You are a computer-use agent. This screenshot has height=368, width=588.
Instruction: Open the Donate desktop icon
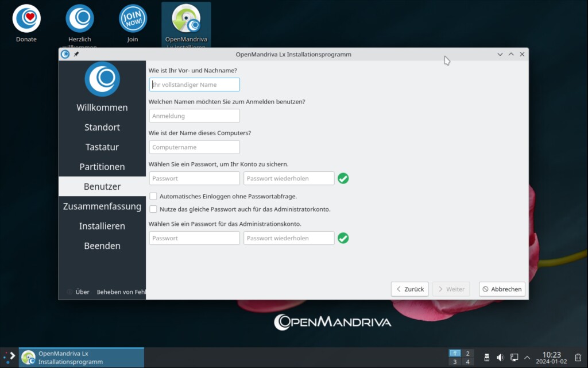(26, 22)
